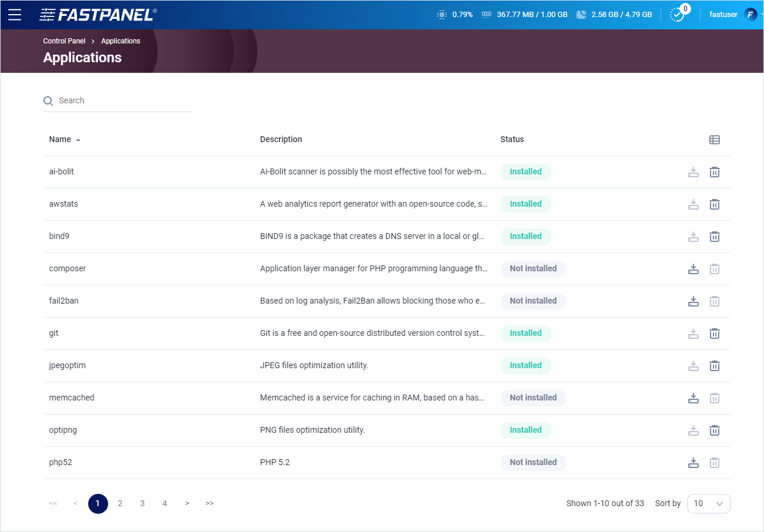Select the jpegoptim name cell
The width and height of the screenshot is (764, 532).
click(x=67, y=365)
